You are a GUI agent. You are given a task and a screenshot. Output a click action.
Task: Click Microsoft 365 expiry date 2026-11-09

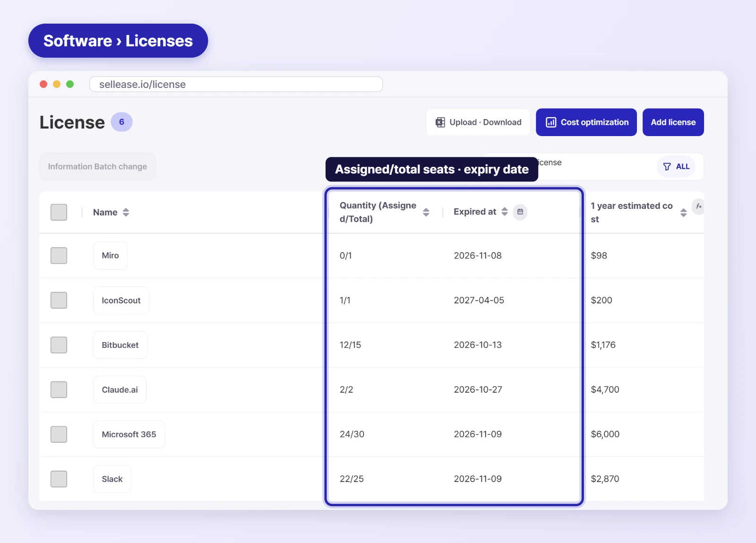(x=478, y=434)
